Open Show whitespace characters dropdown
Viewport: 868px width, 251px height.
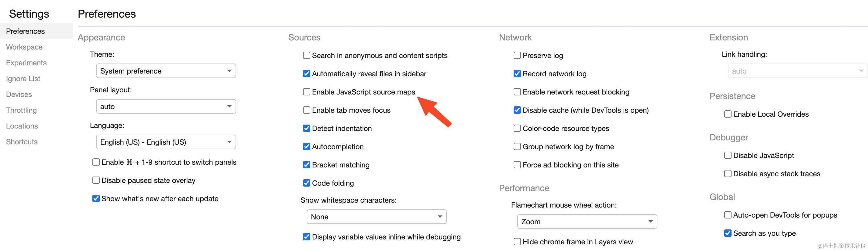pyautogui.click(x=376, y=217)
